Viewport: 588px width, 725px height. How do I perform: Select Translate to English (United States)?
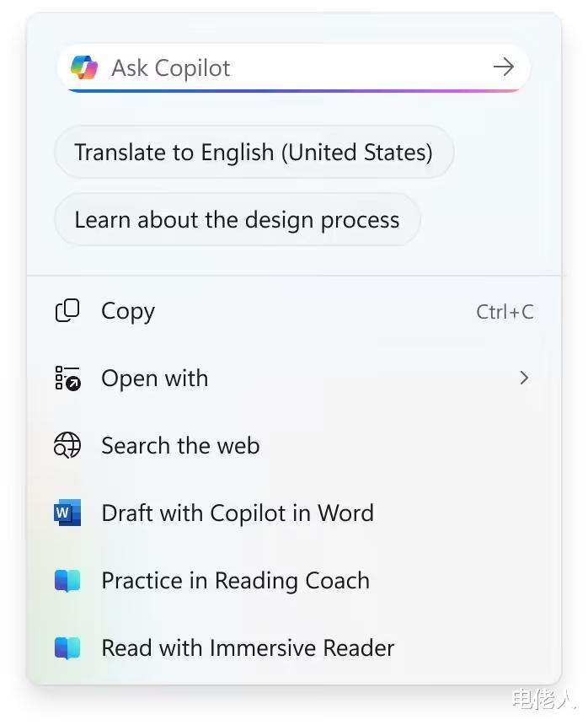point(254,153)
